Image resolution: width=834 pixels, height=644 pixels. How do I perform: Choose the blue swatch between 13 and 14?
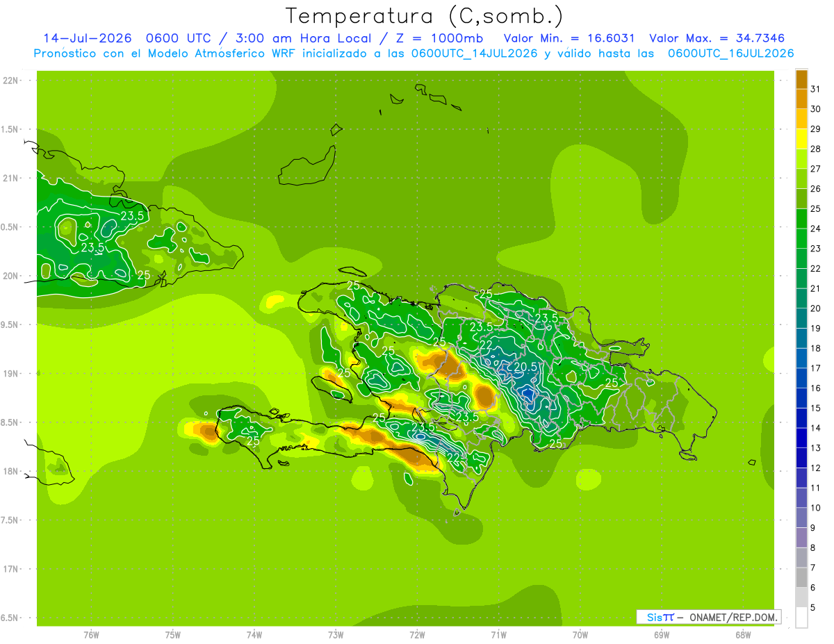point(801,438)
